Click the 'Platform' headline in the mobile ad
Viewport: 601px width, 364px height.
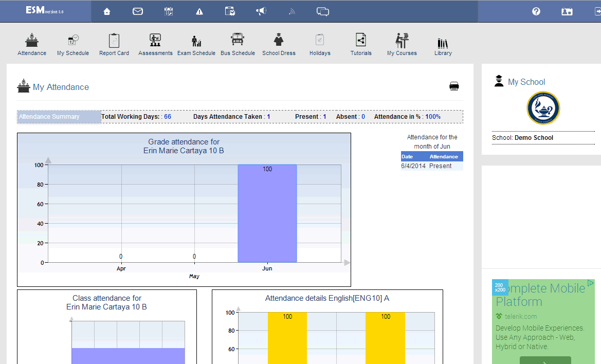click(519, 302)
